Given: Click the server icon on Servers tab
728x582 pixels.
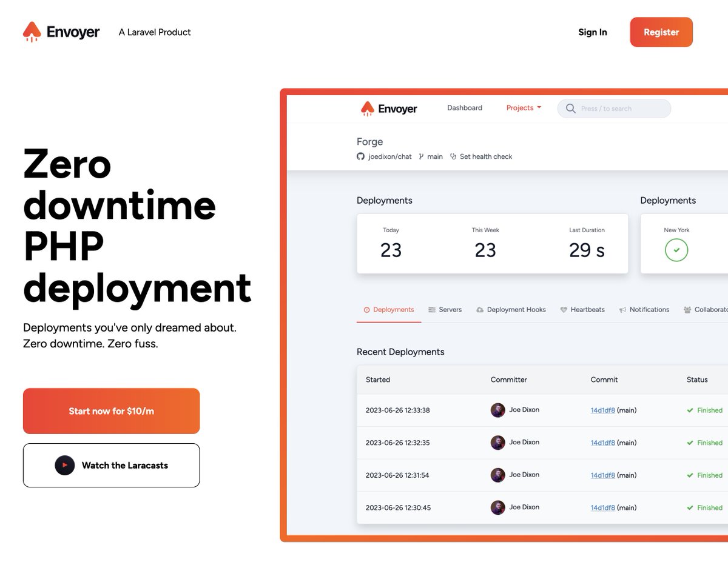Looking at the screenshot, I should point(432,310).
